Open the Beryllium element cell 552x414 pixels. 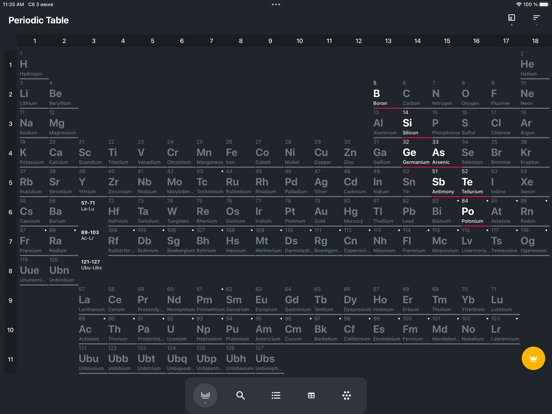pos(63,94)
